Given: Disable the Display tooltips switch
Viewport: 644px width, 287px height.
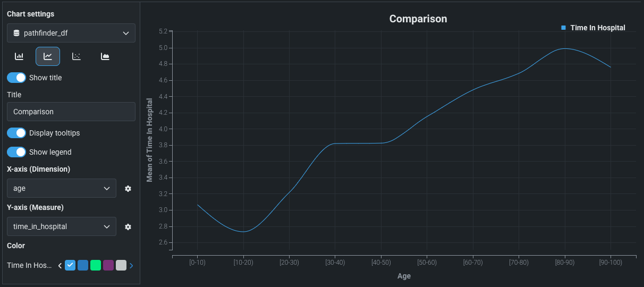Looking at the screenshot, I should [x=16, y=133].
